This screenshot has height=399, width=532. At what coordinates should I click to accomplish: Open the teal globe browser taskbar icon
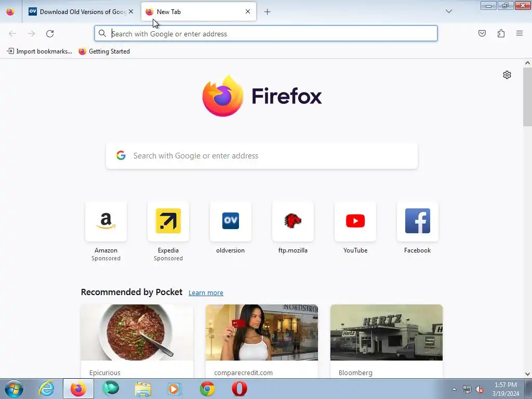pyautogui.click(x=111, y=389)
